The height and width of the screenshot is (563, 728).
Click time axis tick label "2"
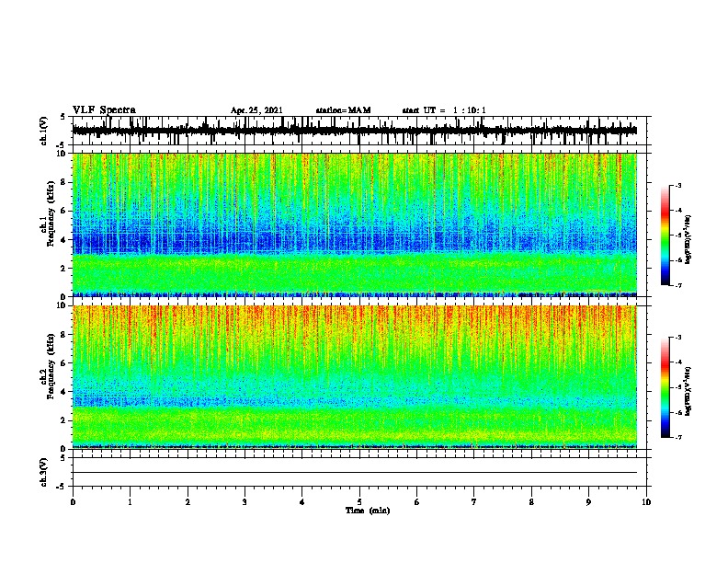tap(188, 502)
